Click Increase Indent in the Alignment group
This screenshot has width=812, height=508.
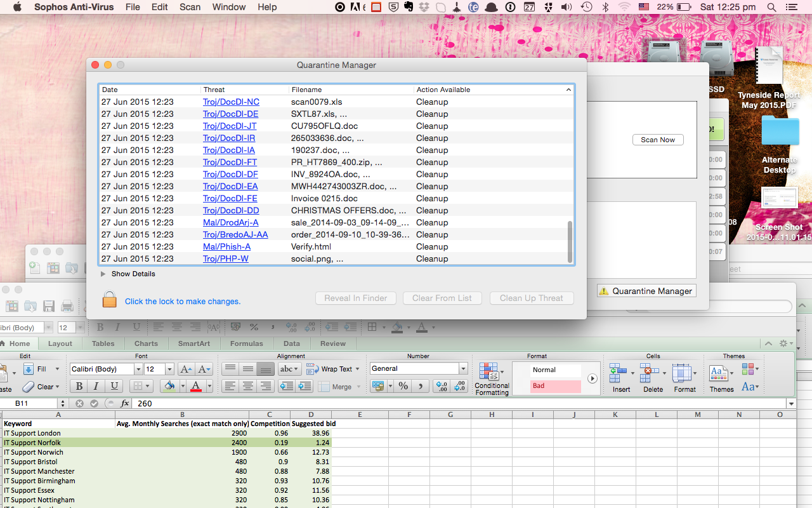(x=304, y=386)
